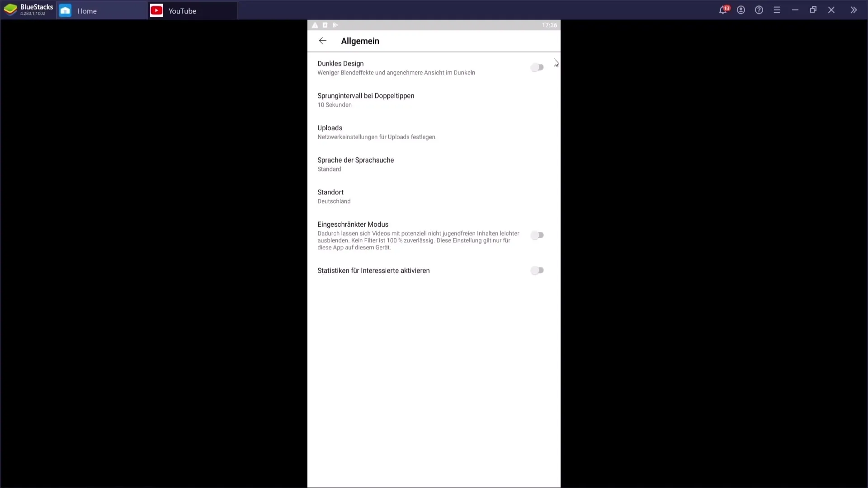Toggle the Dunkles Design switch
This screenshot has width=868, height=488.
pos(536,67)
